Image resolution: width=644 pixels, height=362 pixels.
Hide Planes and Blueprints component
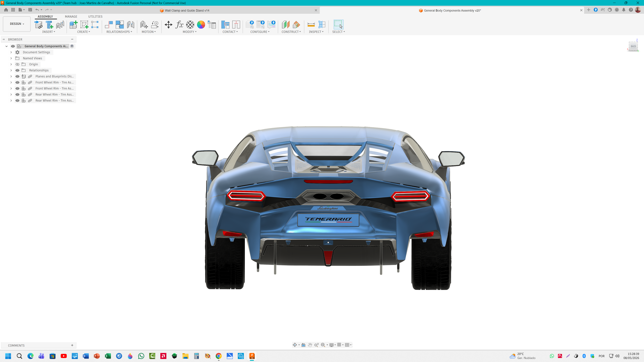click(17, 76)
